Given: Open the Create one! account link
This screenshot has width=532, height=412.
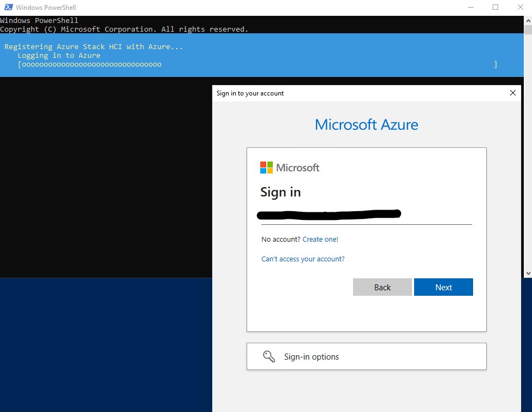Looking at the screenshot, I should [320, 239].
